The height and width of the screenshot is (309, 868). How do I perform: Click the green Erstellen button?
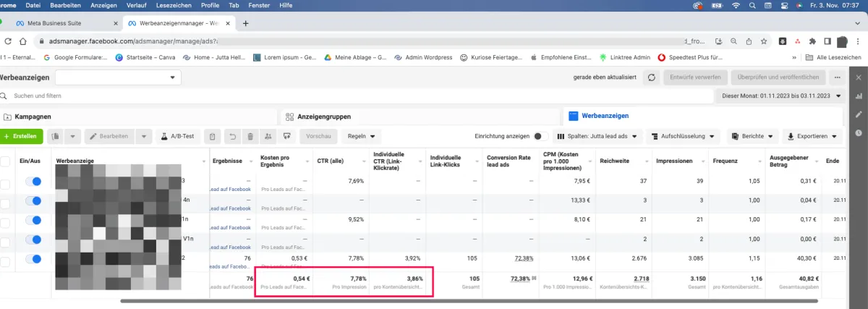point(20,136)
